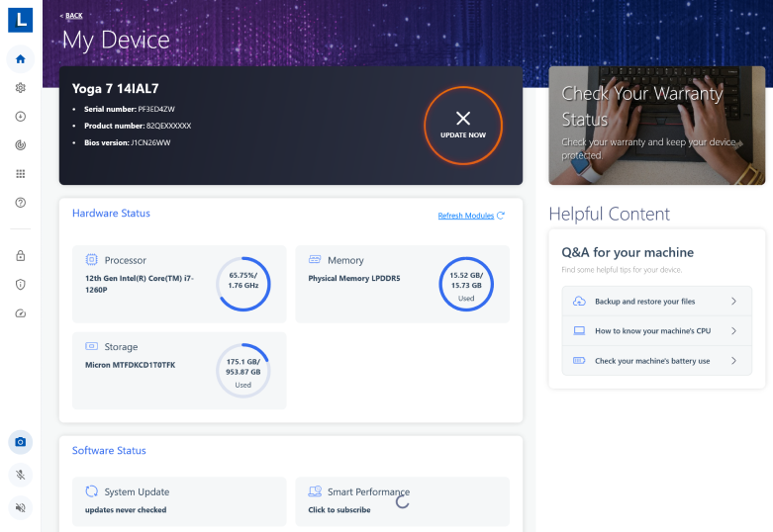Click the cloud backup icon

[579, 301]
